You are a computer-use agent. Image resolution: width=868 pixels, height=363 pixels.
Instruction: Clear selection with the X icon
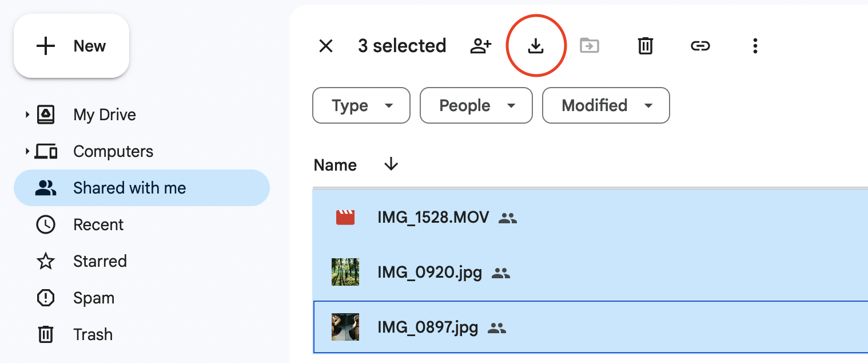[326, 46]
